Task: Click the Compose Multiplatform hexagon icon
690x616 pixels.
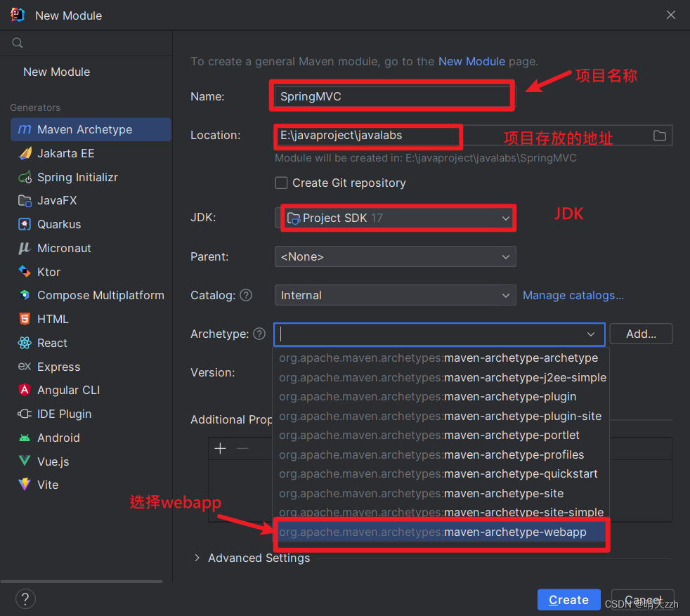Action: 25,295
